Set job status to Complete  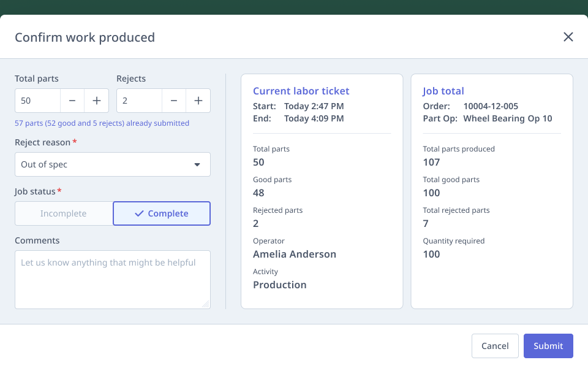[161, 213]
